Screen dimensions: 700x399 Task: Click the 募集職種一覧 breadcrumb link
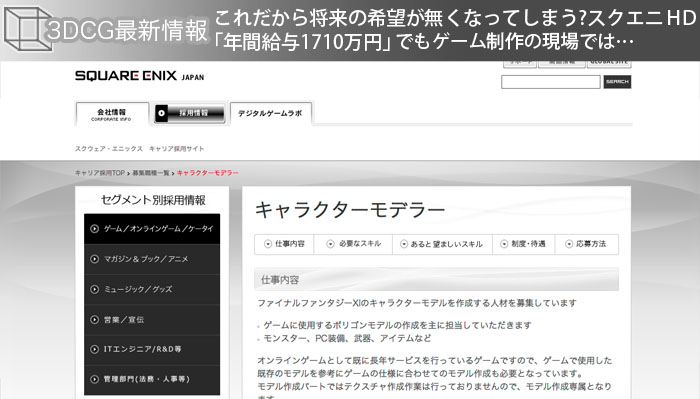[150, 173]
